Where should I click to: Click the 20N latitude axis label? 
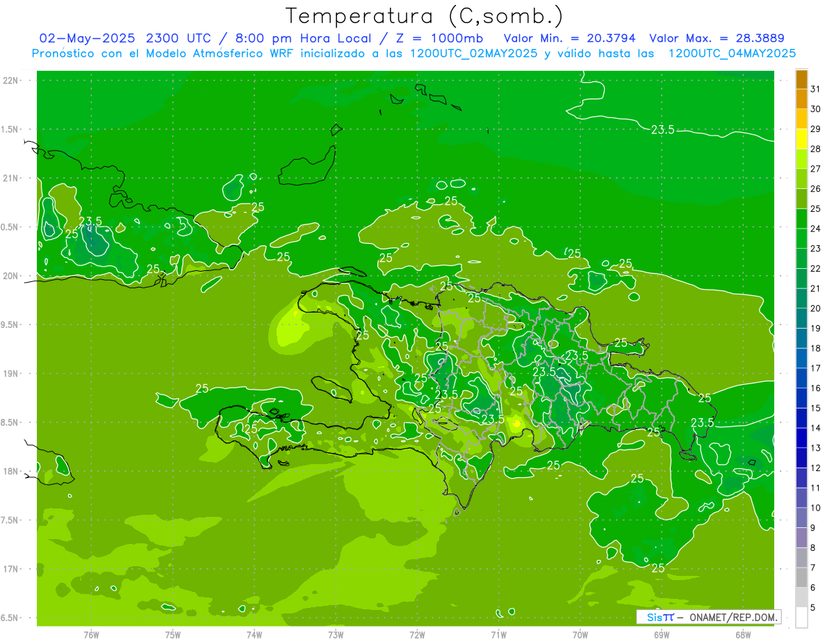coord(10,276)
